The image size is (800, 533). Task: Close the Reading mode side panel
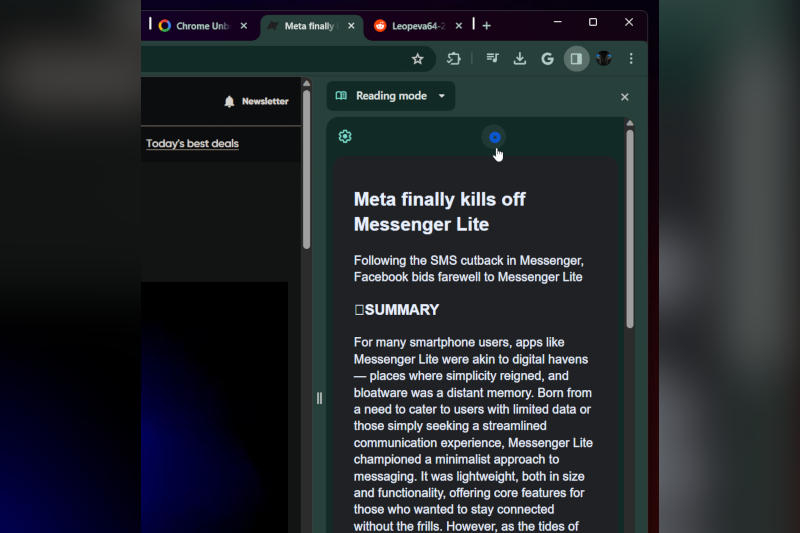coord(625,97)
